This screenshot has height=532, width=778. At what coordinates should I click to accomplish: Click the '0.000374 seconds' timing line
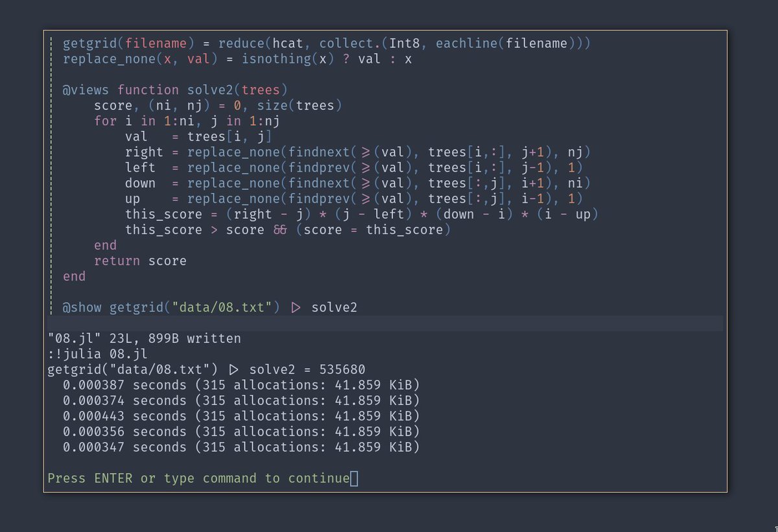tap(241, 400)
